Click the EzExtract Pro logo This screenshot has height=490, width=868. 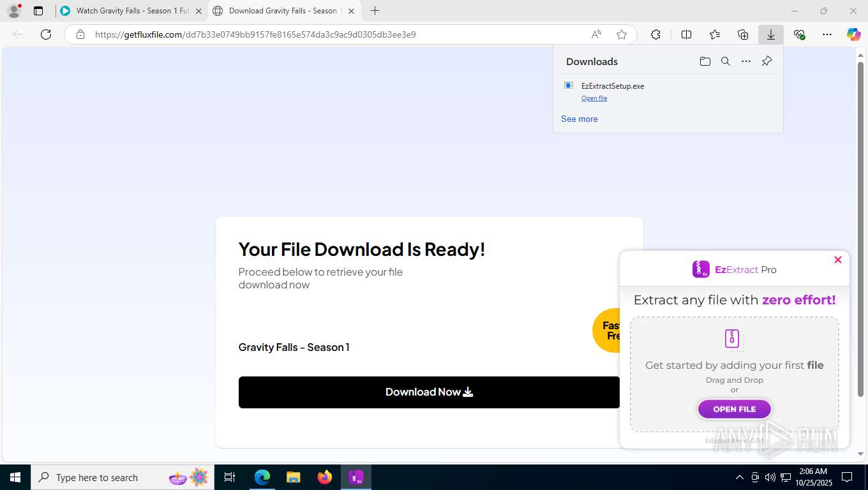pos(735,269)
